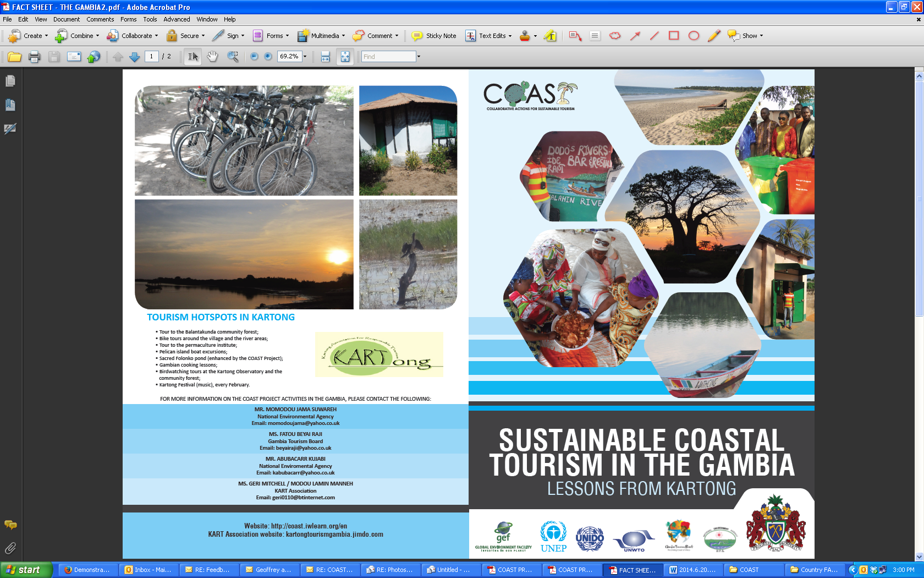The width and height of the screenshot is (924, 578).
Task: Select the Hand tool
Action: (x=212, y=57)
